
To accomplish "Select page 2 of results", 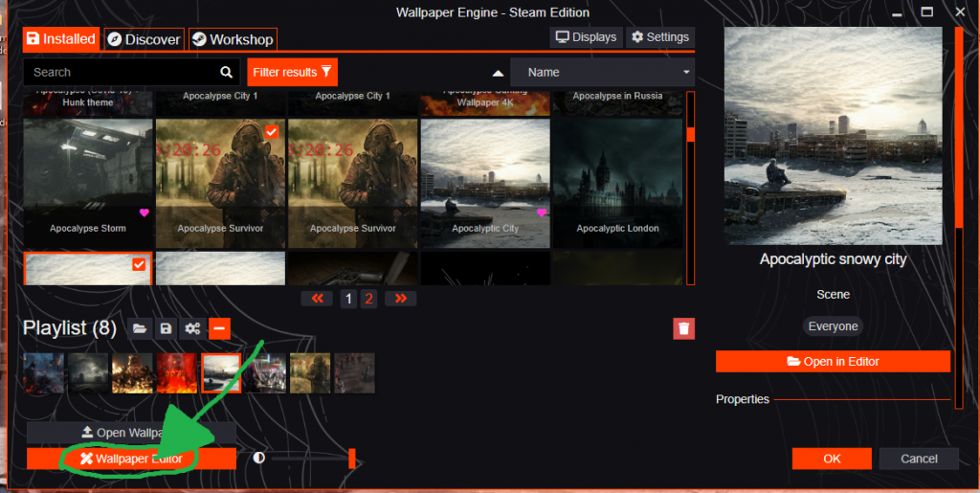I will 368,300.
